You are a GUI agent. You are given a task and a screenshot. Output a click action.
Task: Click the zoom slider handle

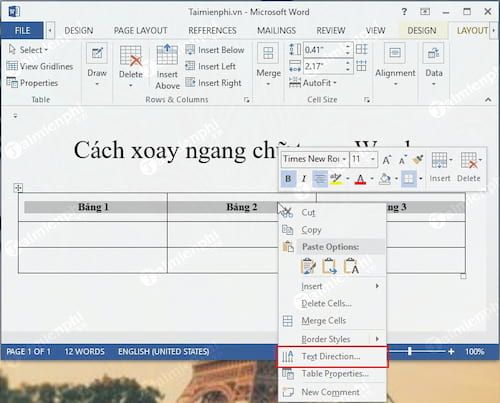[x=410, y=351]
